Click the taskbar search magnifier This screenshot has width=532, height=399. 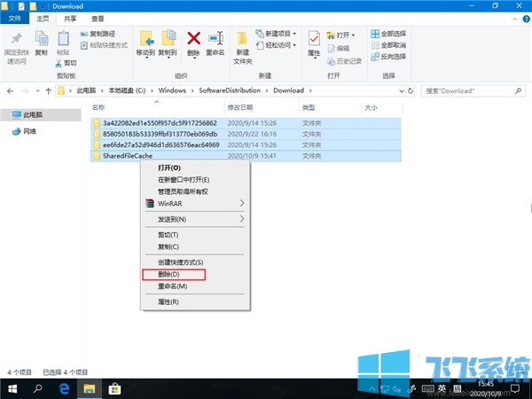coord(37,389)
